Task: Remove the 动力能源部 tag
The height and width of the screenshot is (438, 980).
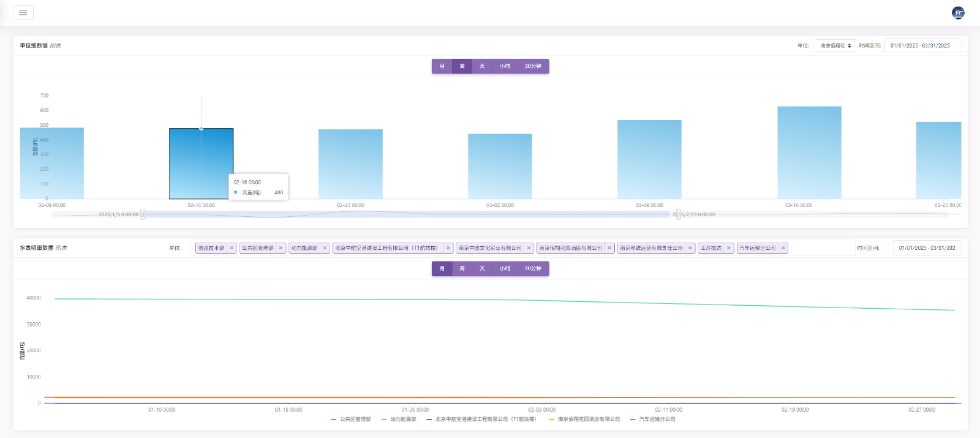Action: pos(325,248)
